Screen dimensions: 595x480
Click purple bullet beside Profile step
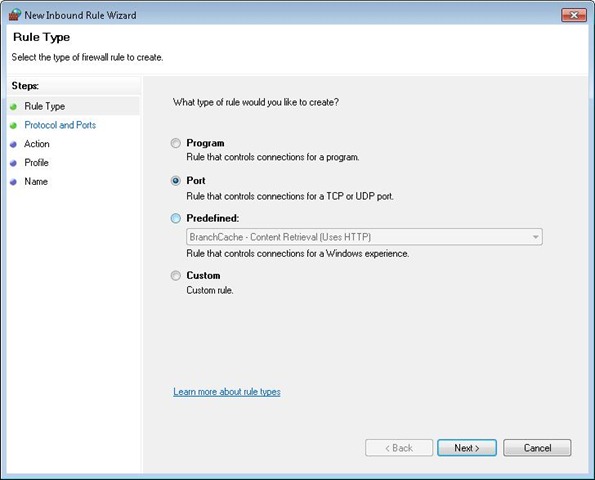14,163
